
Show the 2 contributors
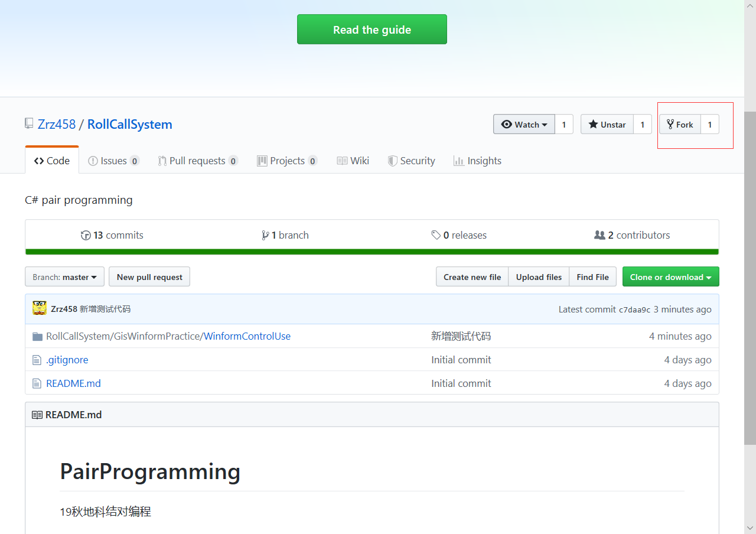[x=632, y=235]
